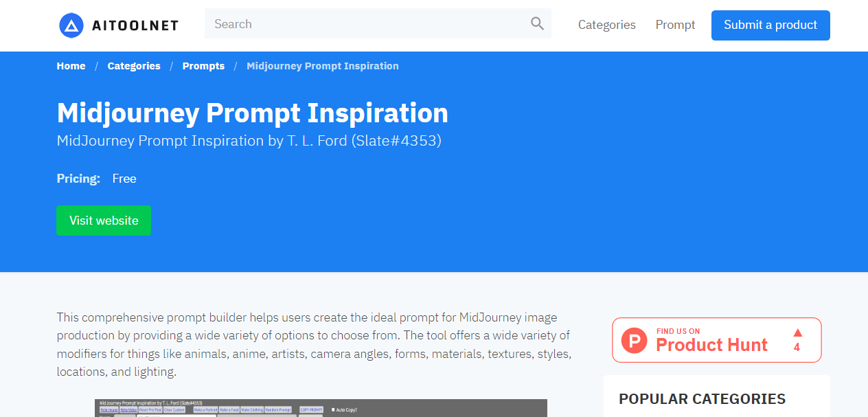Select the Prompt navigation item
The image size is (868, 417).
[675, 25]
